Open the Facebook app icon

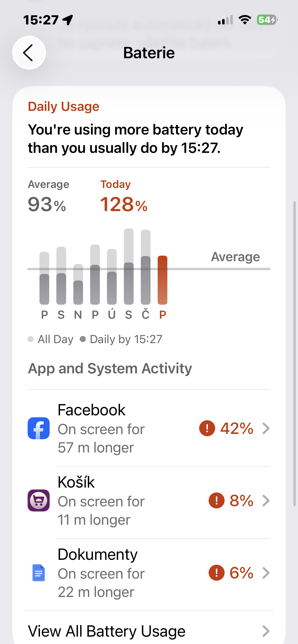pos(38,428)
